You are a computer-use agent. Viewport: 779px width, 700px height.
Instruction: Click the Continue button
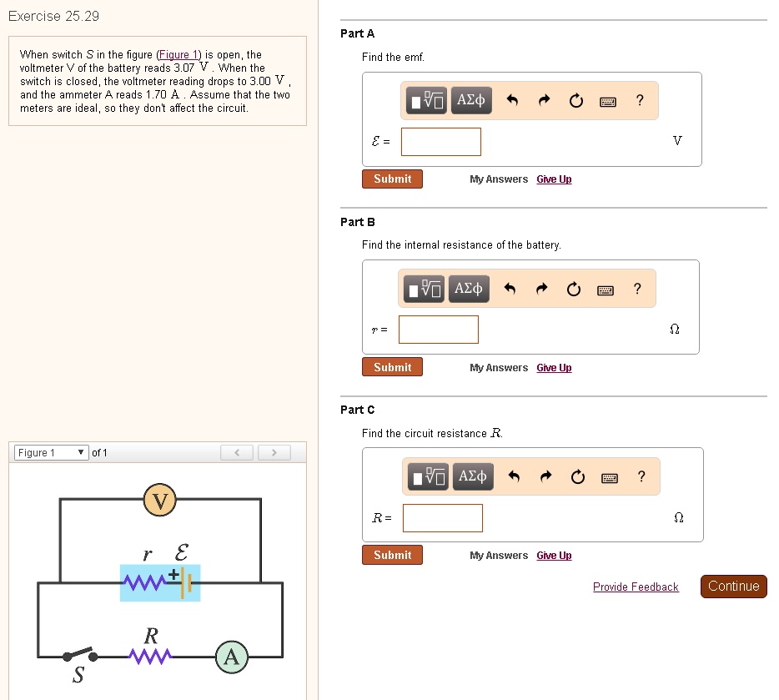(x=733, y=586)
